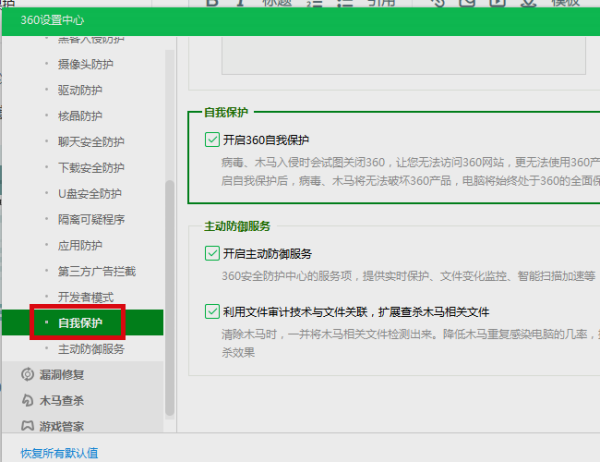This screenshot has width=600, height=462.
Task: Select 隔离可疑程序 in sidebar
Action: [x=91, y=219]
